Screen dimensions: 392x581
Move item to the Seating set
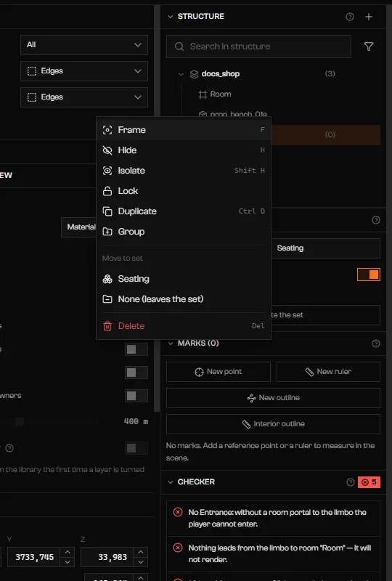click(x=184, y=279)
